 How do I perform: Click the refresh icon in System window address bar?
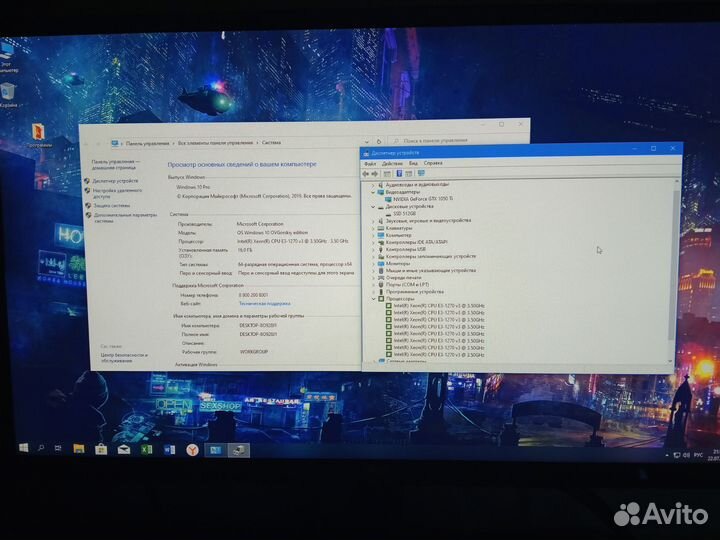379,141
